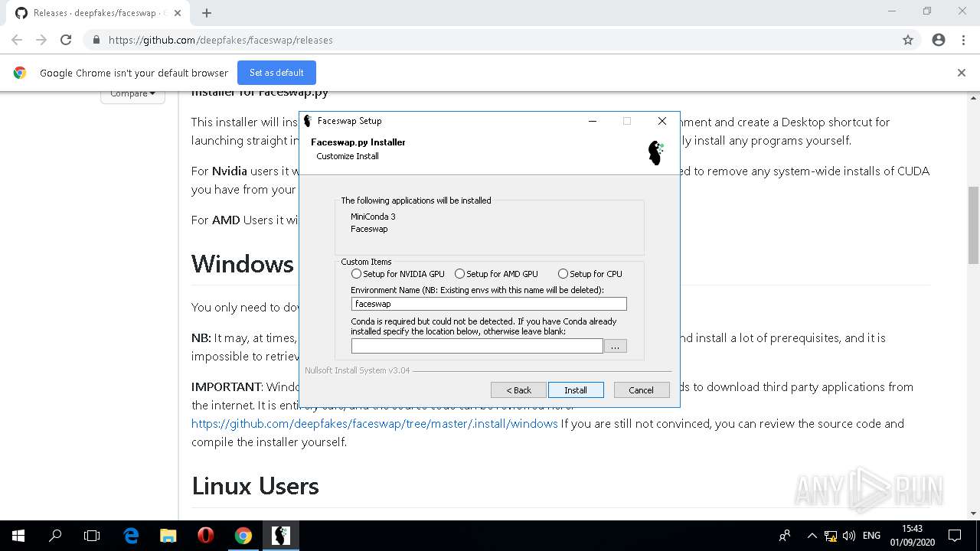Bookmark this page with star icon
This screenshot has width=980, height=551.
908,40
